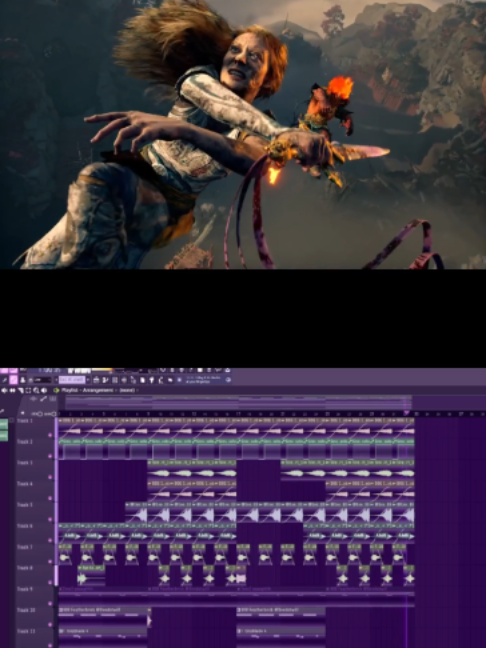486x648 pixels.
Task: Mute Track 6 using its pink dot
Action: tap(50, 540)
